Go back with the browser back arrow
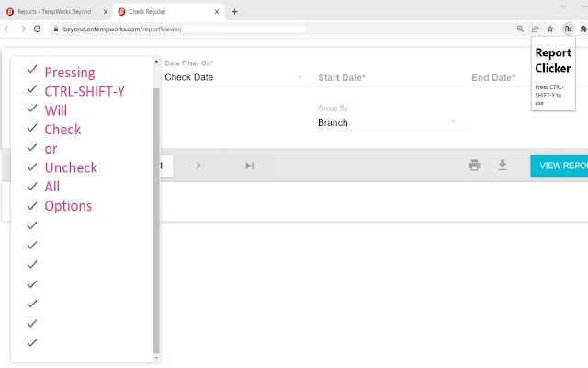 7,29
